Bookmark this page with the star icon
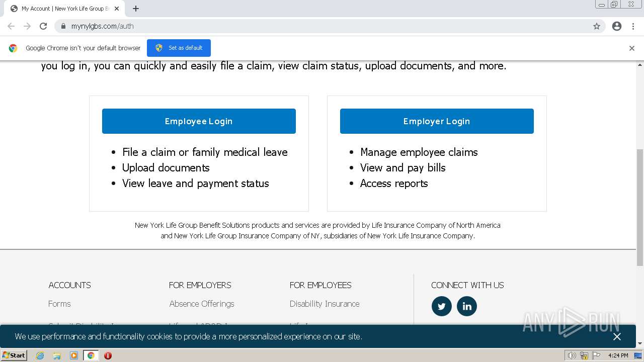The image size is (644, 362). [597, 26]
